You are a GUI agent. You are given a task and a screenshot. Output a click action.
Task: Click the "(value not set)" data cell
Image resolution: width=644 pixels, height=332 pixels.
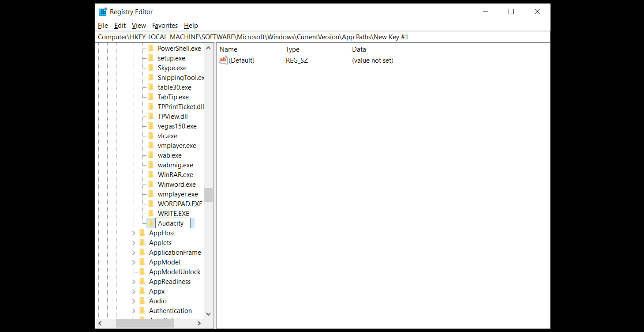(373, 60)
